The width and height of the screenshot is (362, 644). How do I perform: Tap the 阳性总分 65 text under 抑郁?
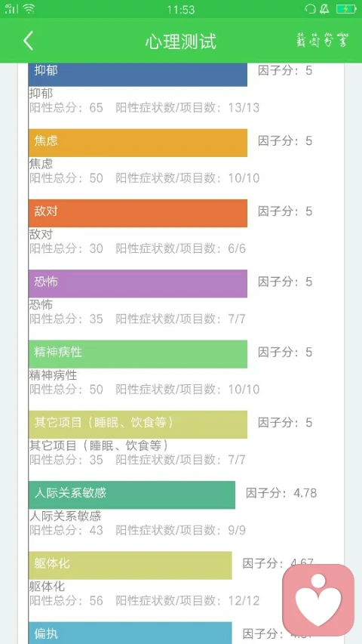click(66, 108)
